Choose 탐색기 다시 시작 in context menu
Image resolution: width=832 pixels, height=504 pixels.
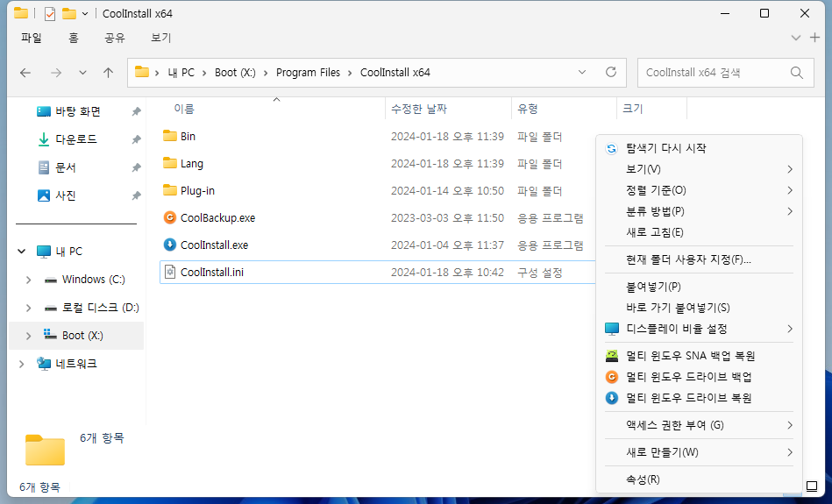coord(699,148)
